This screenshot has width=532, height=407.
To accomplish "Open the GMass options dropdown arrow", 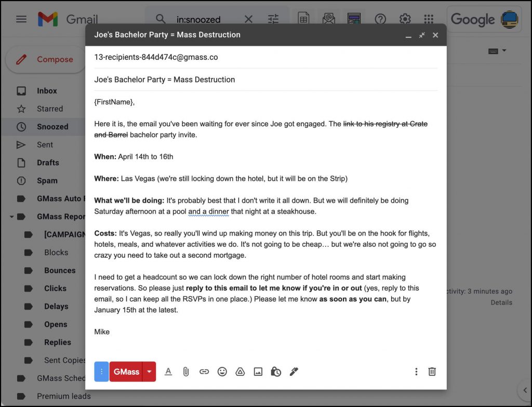I will click(x=149, y=372).
